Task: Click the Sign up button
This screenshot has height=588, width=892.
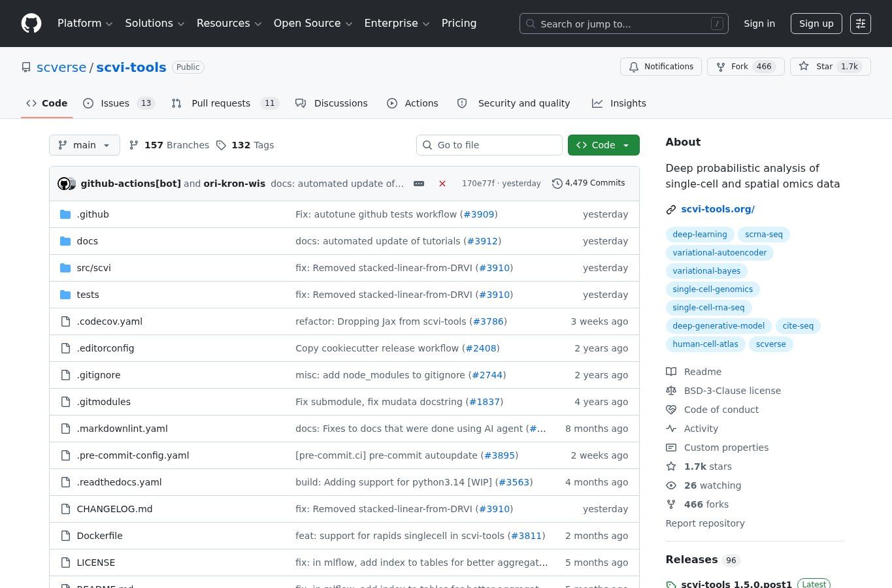Action: [x=816, y=24]
